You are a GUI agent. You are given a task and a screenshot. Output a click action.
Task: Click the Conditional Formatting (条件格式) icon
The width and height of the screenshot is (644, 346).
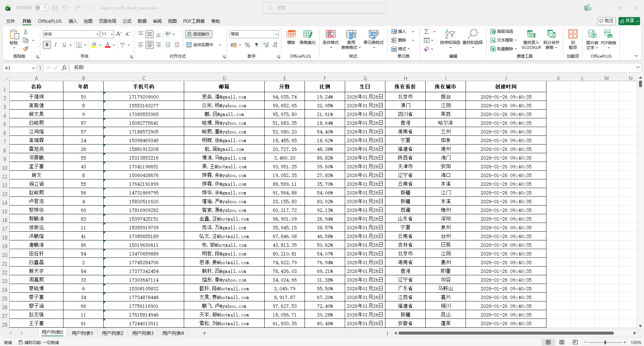click(330, 34)
